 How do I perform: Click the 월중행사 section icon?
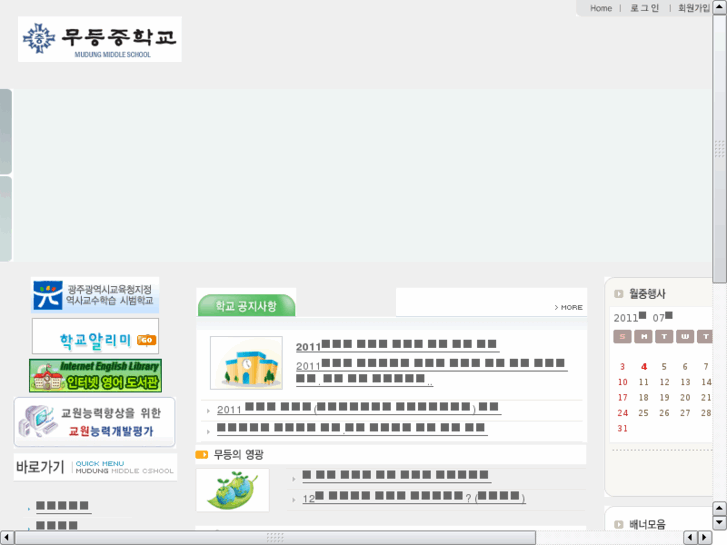point(619,294)
